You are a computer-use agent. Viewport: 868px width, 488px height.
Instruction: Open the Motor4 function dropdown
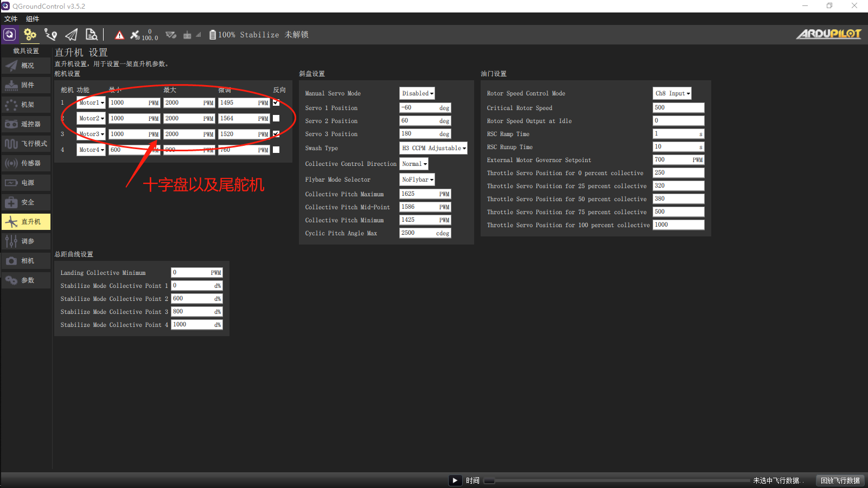click(91, 150)
